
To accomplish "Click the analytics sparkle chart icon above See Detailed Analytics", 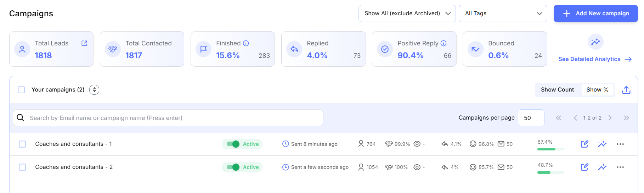I will (x=595, y=42).
